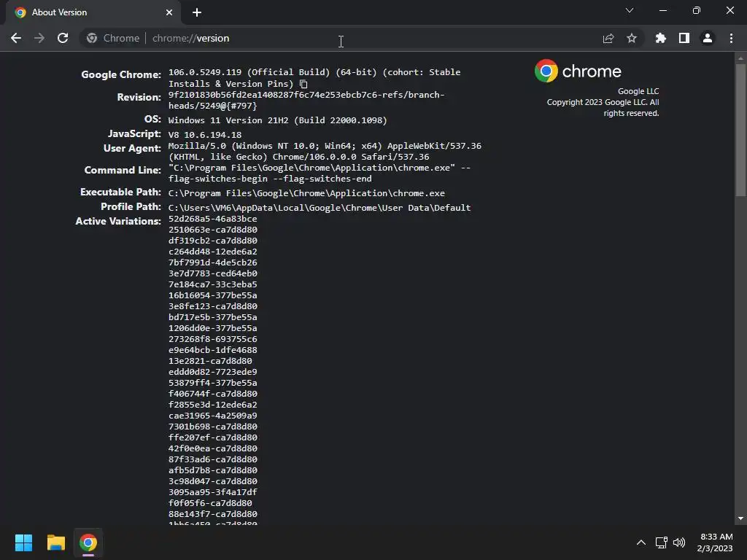The width and height of the screenshot is (747, 560).
Task: Select the About Version tab
Action: (x=93, y=12)
